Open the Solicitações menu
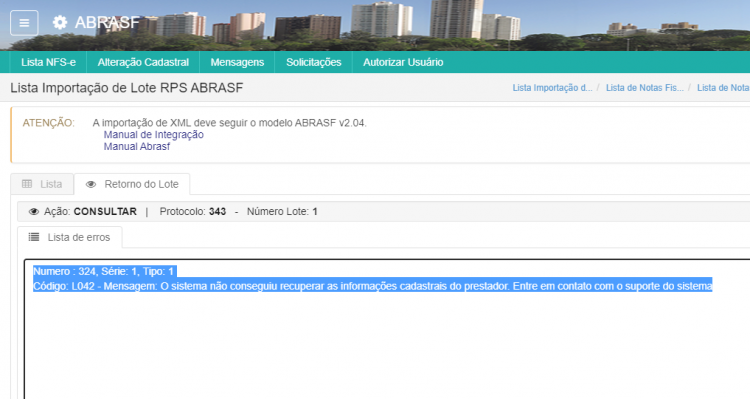 [313, 62]
